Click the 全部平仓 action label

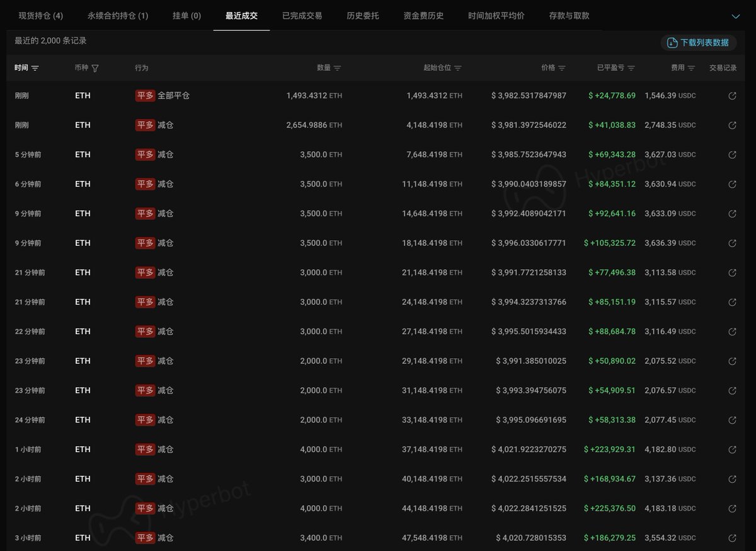pyautogui.click(x=173, y=96)
